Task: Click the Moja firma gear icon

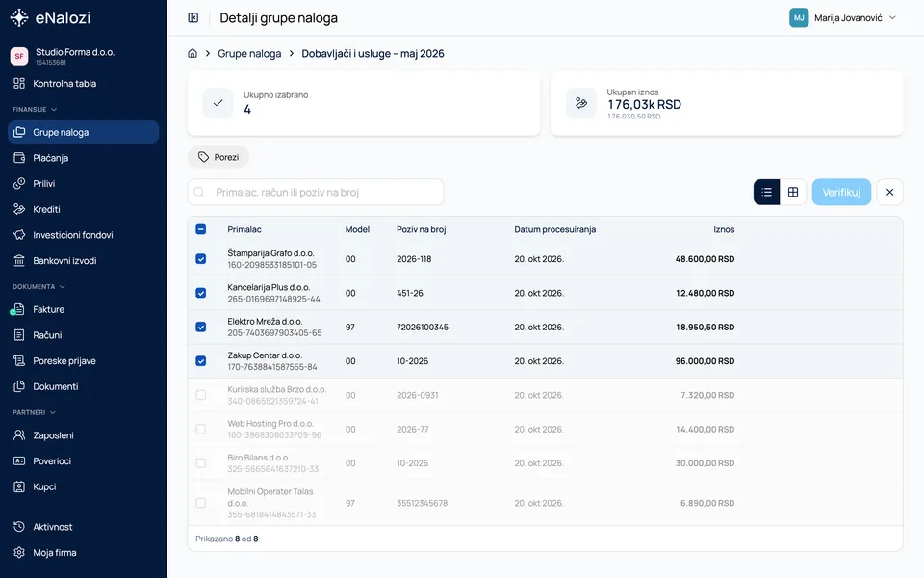Action: pos(19,553)
